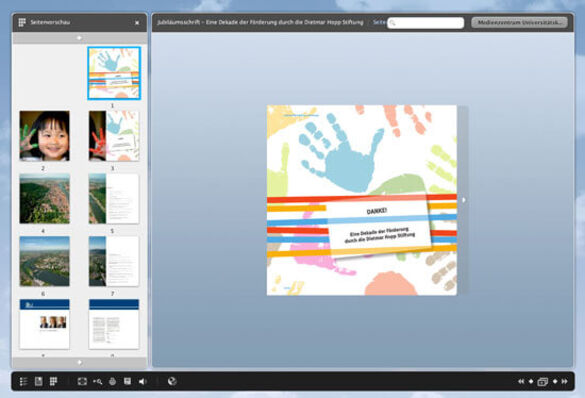
Task: Jump to the last page
Action: point(564,381)
